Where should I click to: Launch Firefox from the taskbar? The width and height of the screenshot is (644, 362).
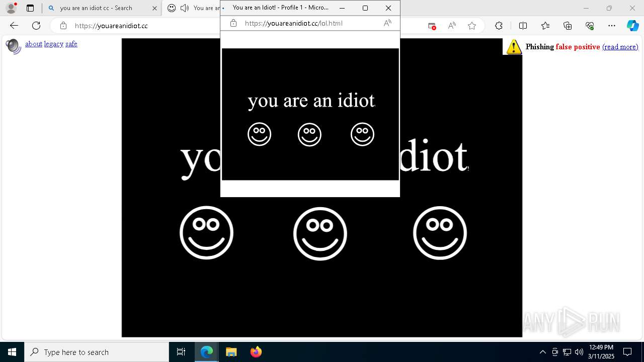(x=256, y=352)
